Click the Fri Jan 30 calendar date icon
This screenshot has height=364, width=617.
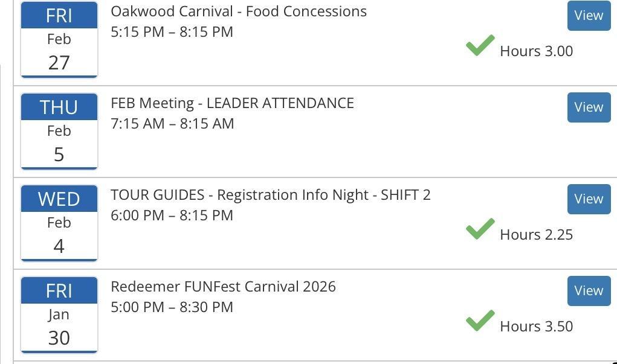59,315
